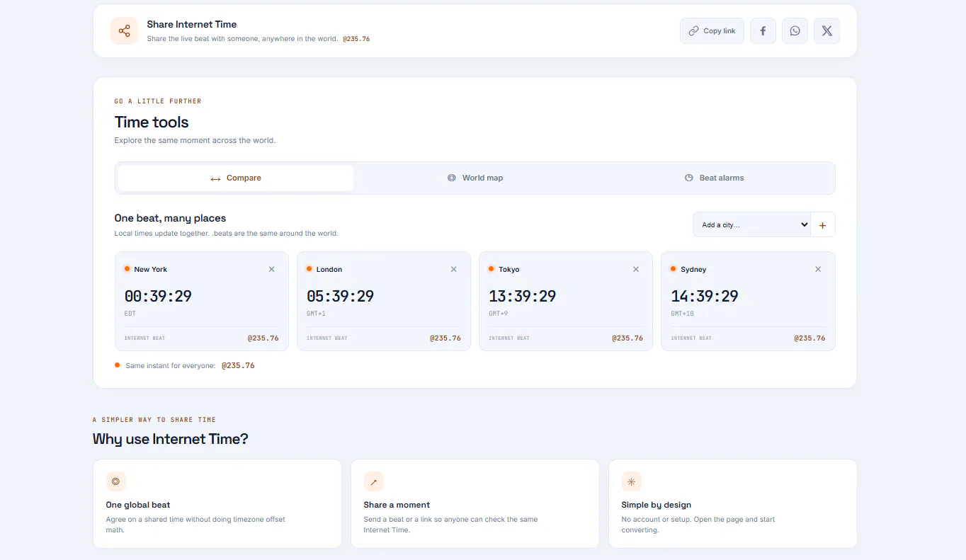Add the selected city with plus button

coord(823,224)
